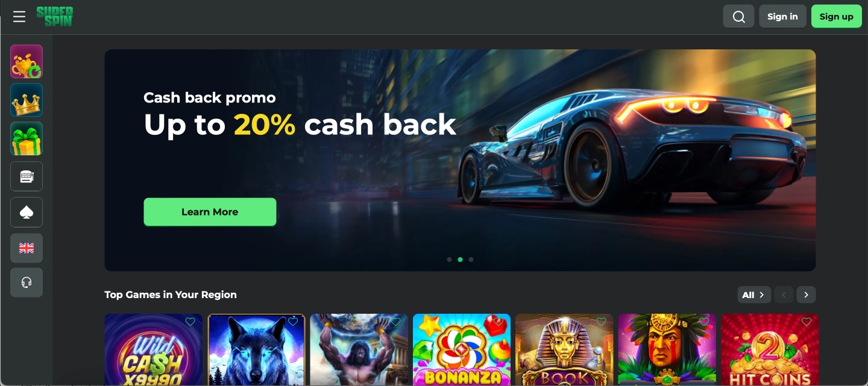The image size is (868, 386).
Task: Click the Super Spin logo
Action: pyautogui.click(x=54, y=16)
